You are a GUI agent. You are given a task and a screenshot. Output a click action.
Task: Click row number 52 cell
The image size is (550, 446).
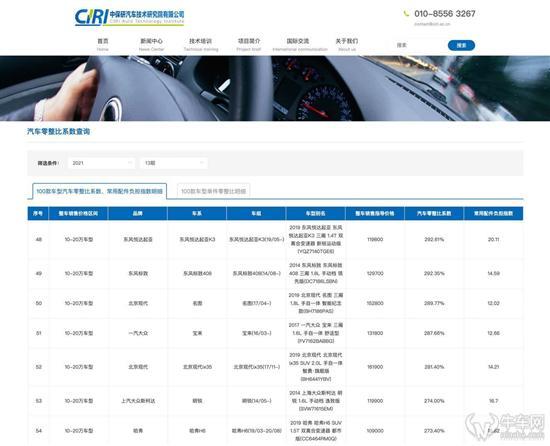coord(39,367)
